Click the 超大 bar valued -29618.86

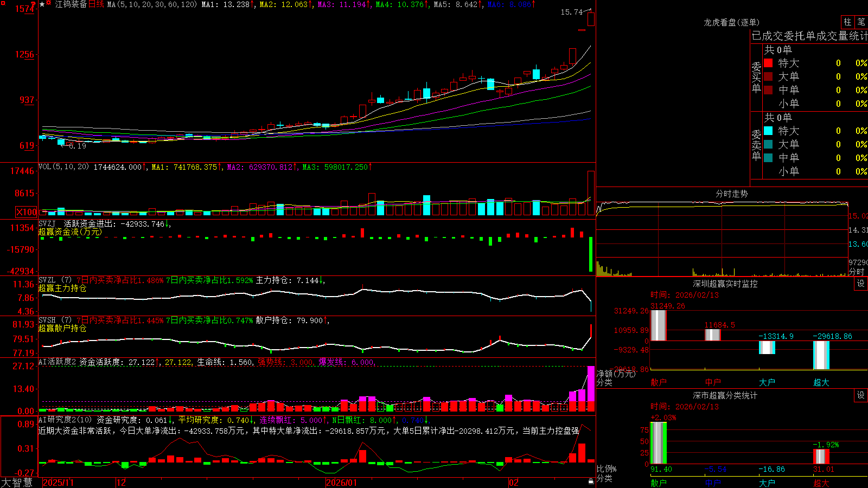click(x=821, y=355)
